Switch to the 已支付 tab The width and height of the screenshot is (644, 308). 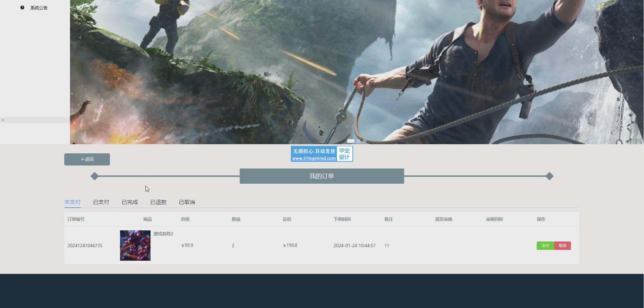(x=101, y=202)
